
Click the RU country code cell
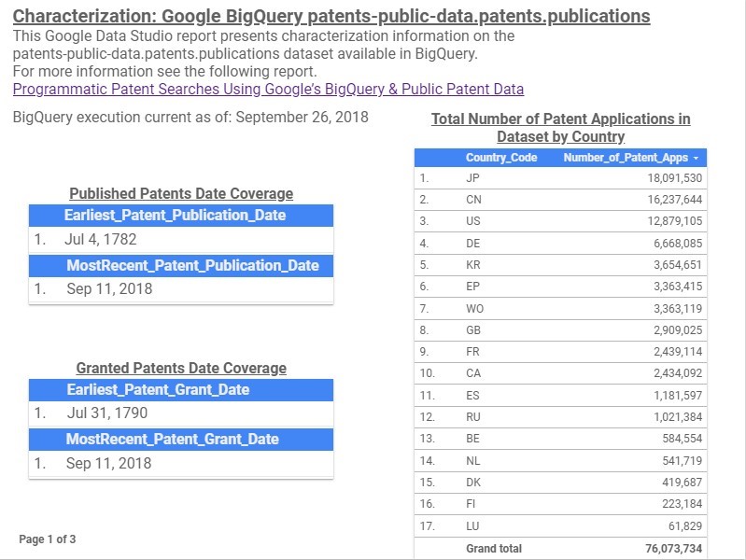(x=473, y=416)
